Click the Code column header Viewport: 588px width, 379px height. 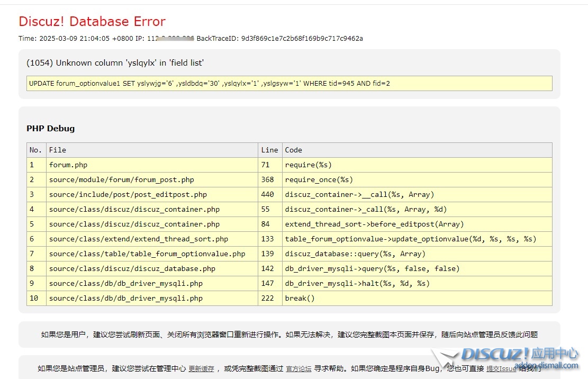click(x=294, y=150)
